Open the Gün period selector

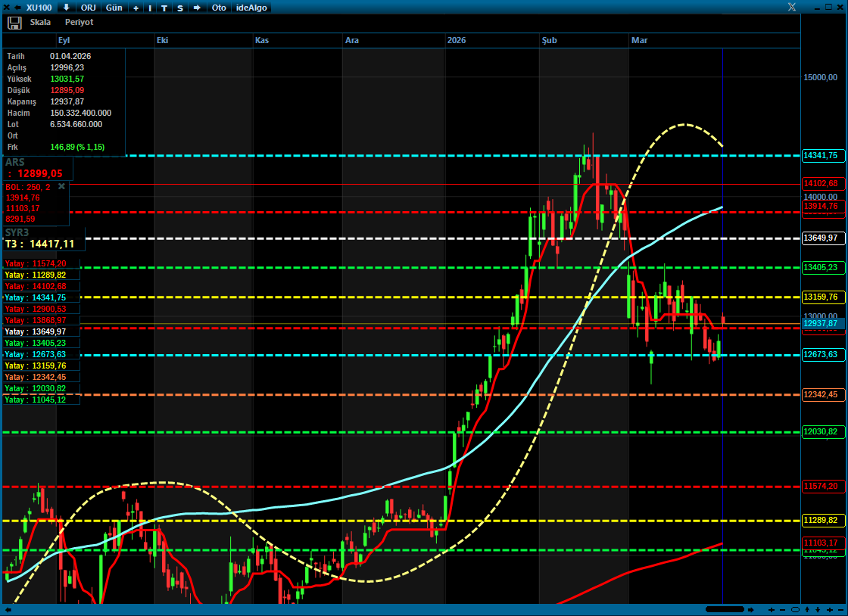click(114, 8)
